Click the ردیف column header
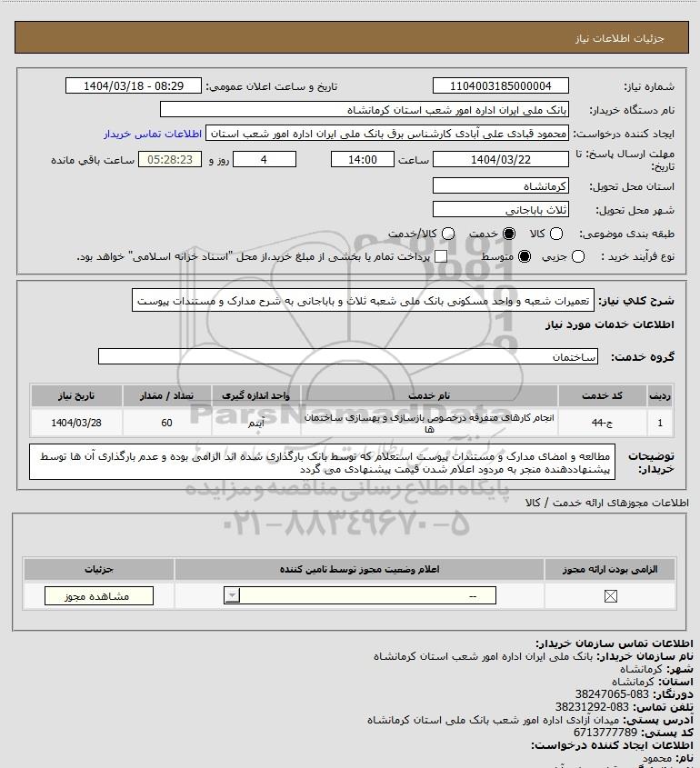This screenshot has height=768, width=700. click(660, 395)
